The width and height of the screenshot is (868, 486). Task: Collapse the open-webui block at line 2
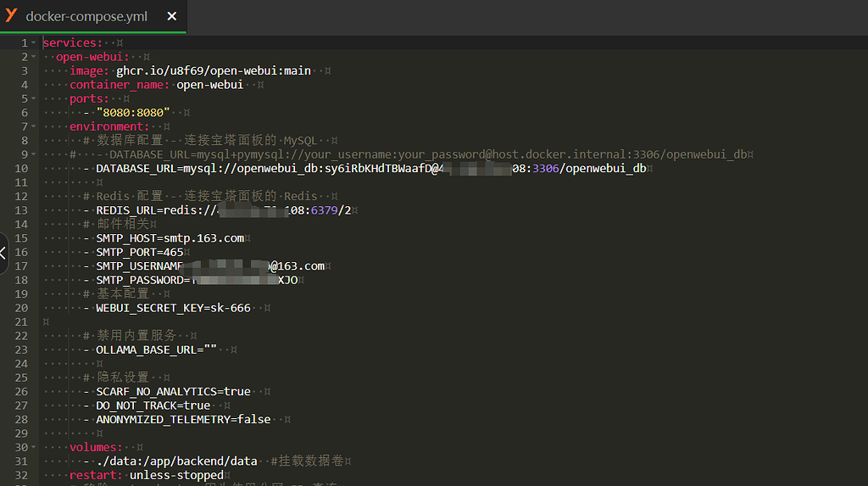33,57
